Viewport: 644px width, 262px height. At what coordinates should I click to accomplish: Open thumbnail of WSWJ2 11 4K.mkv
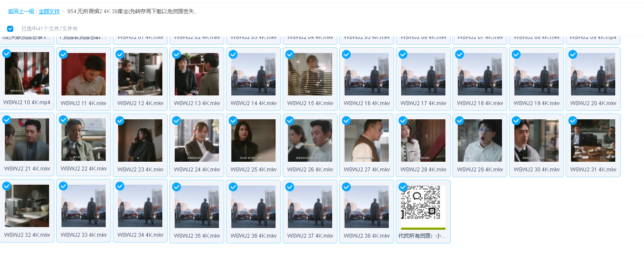[84, 74]
